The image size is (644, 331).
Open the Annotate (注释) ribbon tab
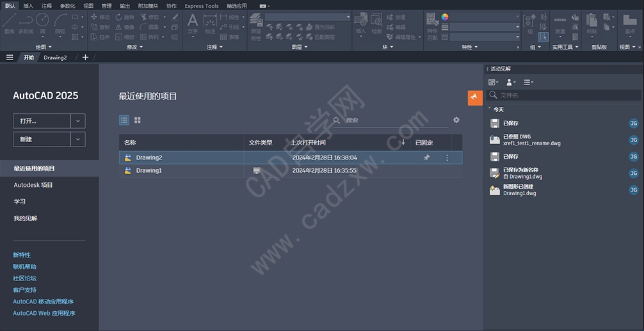point(47,6)
